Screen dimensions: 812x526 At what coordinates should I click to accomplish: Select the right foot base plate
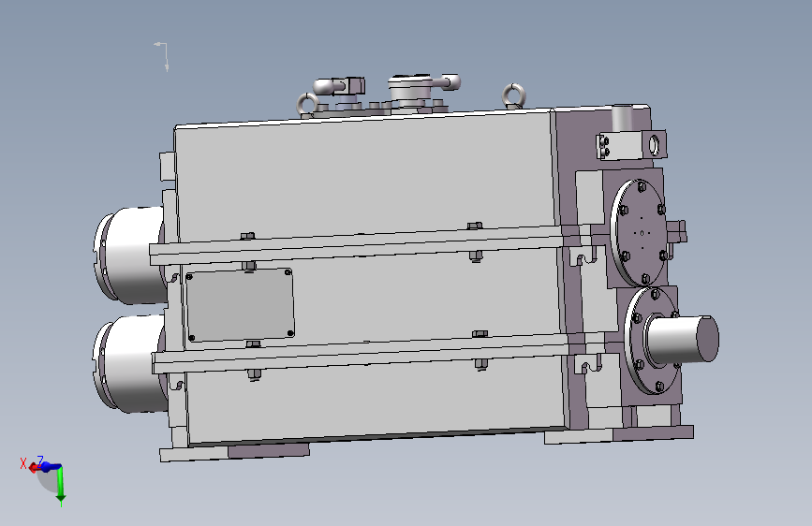(x=619, y=435)
